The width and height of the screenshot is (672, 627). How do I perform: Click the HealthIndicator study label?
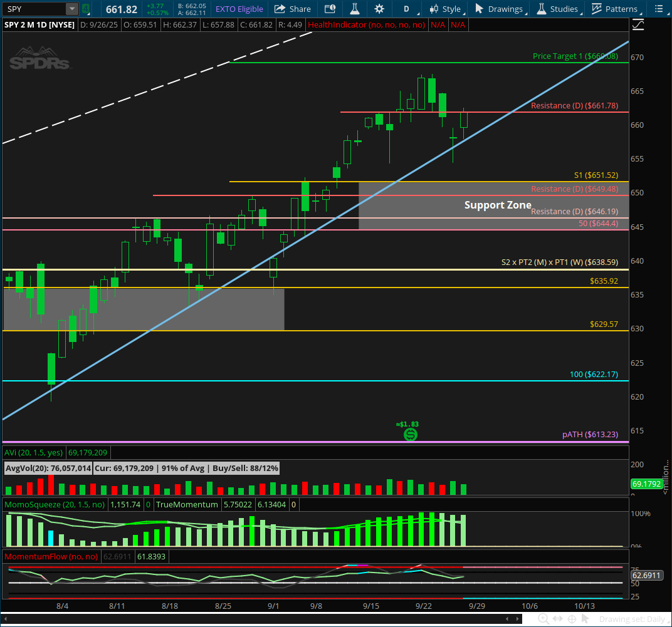pos(367,25)
